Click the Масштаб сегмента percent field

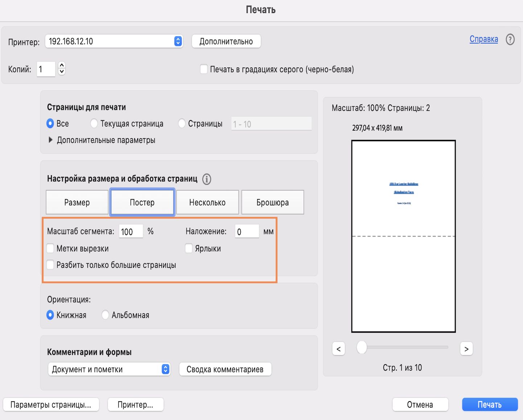[131, 231]
